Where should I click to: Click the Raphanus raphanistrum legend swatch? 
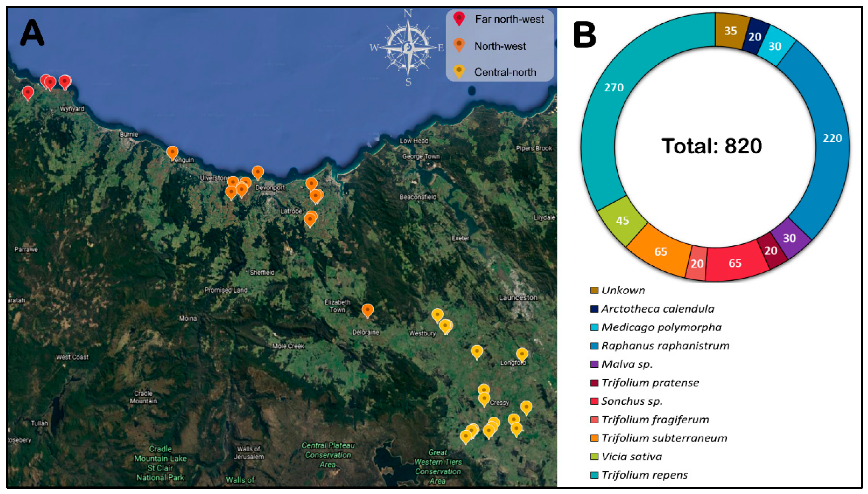coord(594,346)
